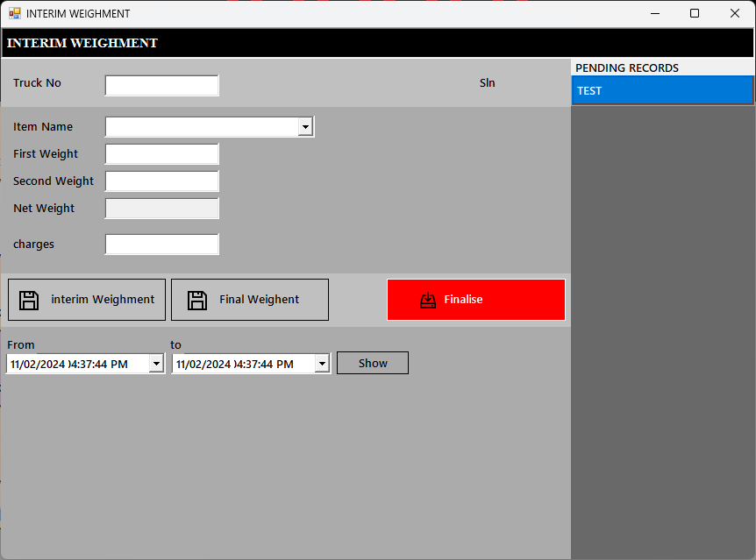
Task: Click the charges input field
Action: point(161,245)
